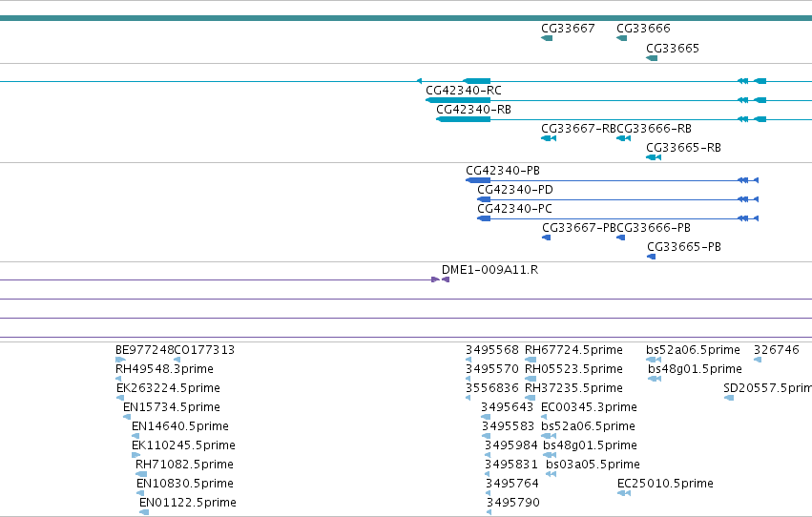Select the EC25010.5prime EST
Viewport: 812px width, 517px height.
pos(665,485)
